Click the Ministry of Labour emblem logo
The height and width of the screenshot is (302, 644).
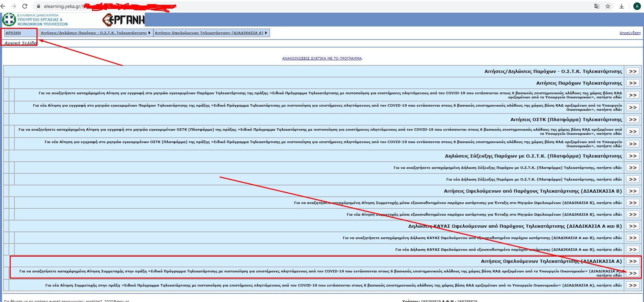(9, 20)
